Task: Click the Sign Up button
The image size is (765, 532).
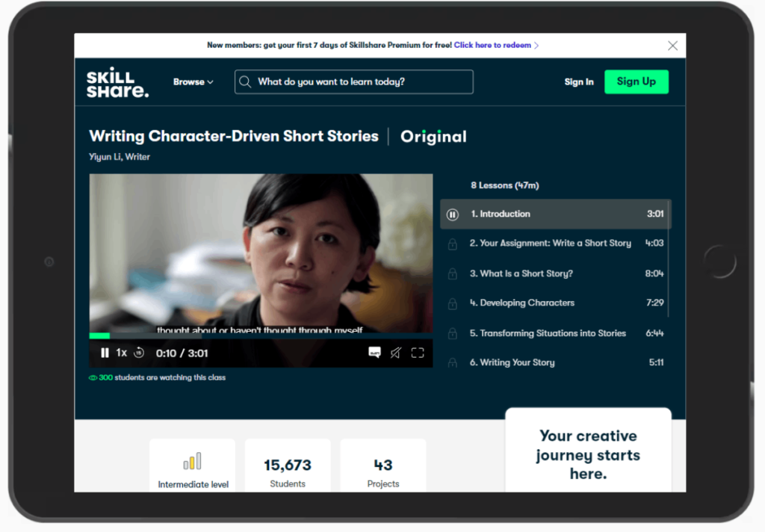Action: click(x=636, y=81)
